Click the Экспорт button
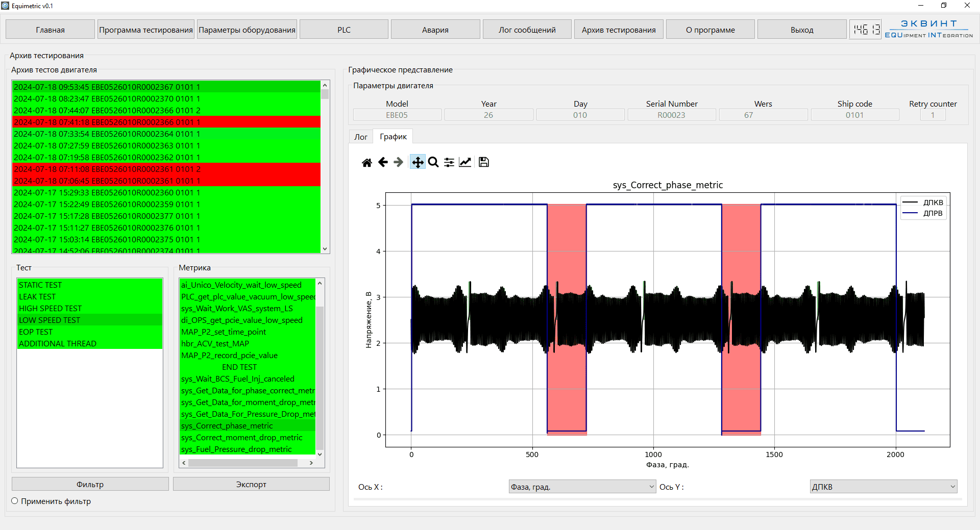Screen dimensions: 980x530 click(251, 484)
